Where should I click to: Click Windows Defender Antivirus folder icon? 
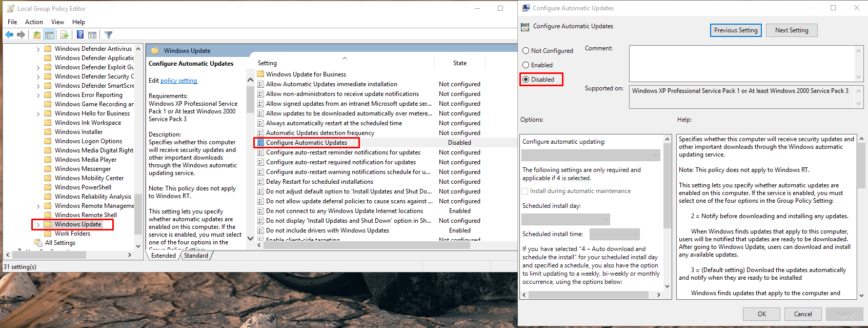point(48,49)
